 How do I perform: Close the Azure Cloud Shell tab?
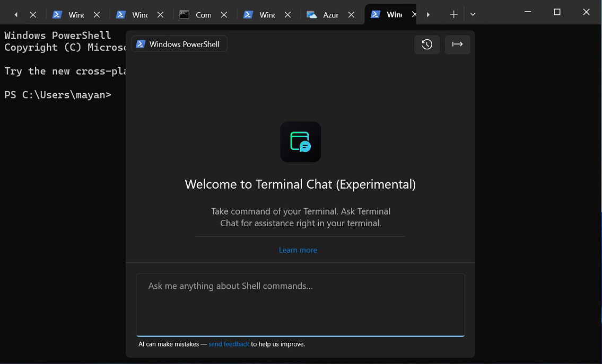tap(351, 15)
